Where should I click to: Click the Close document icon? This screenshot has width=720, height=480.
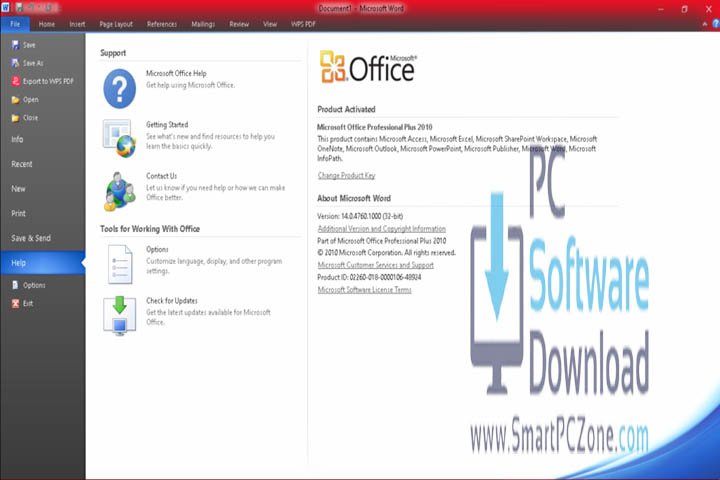pyautogui.click(x=16, y=118)
